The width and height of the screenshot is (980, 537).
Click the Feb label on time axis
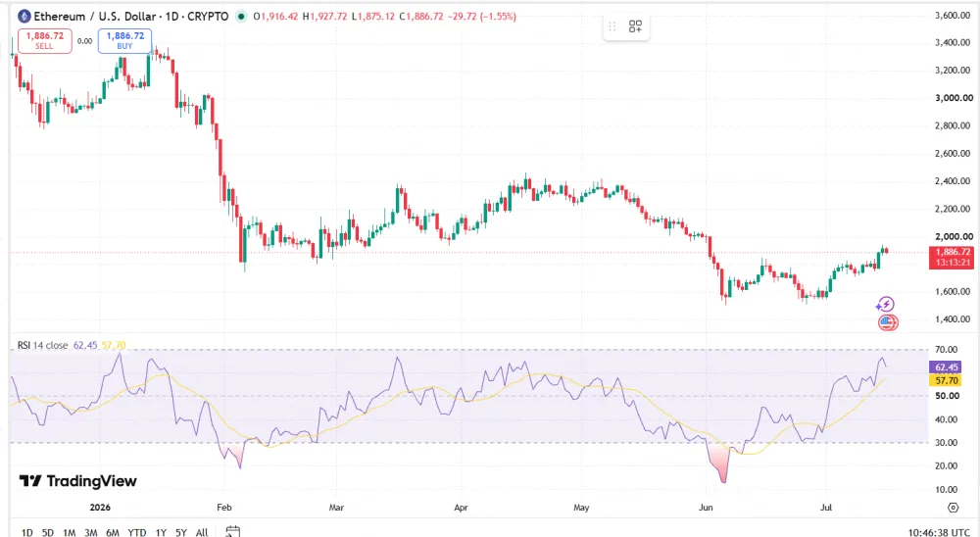tap(223, 507)
